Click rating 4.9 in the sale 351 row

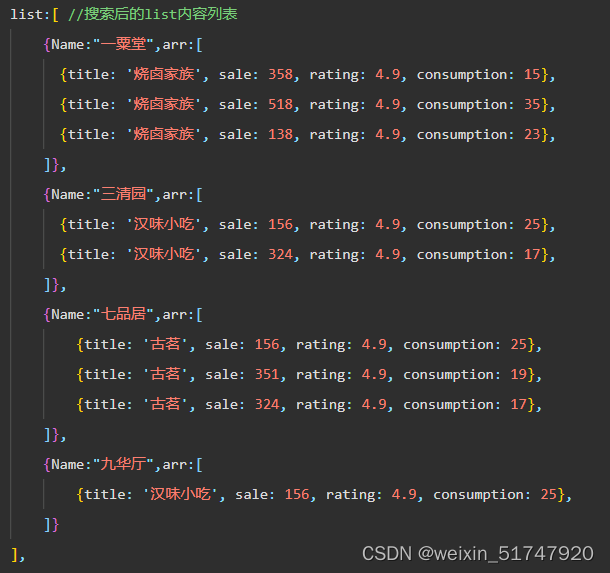pyautogui.click(x=374, y=374)
